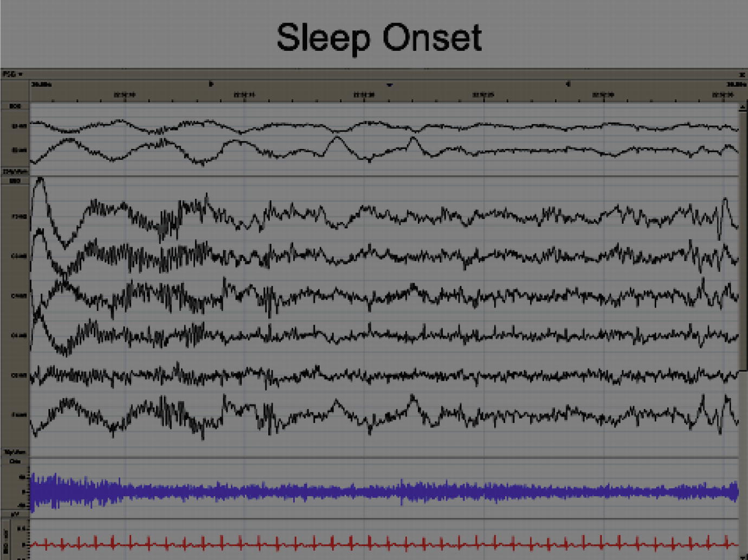This screenshot has height=560, width=748.
Task: Select the sixth EEG channel label
Action: [19, 414]
